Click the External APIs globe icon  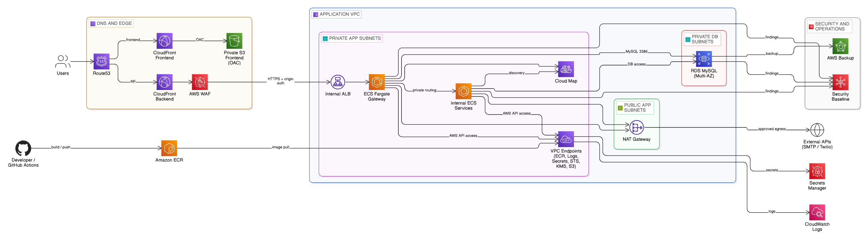click(817, 130)
